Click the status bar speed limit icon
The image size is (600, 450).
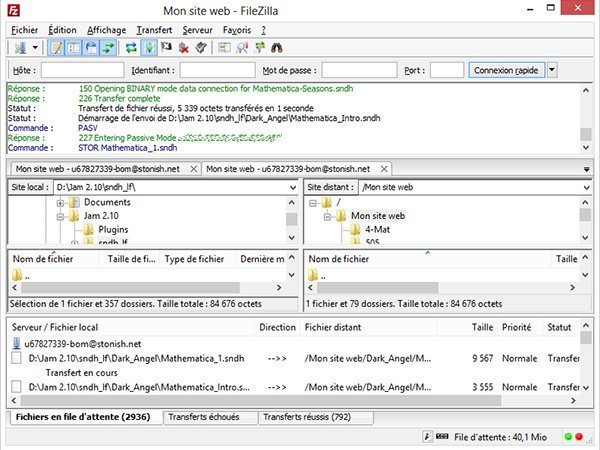pyautogui.click(x=442, y=437)
